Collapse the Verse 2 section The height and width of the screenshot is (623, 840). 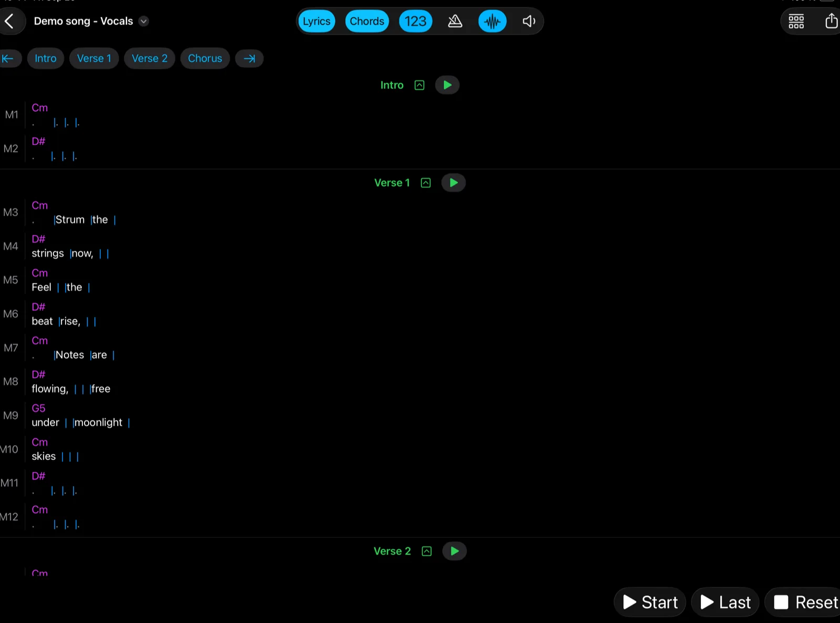point(427,551)
